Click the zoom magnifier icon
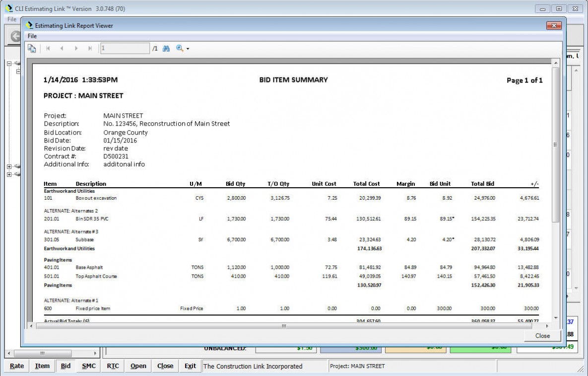 180,48
